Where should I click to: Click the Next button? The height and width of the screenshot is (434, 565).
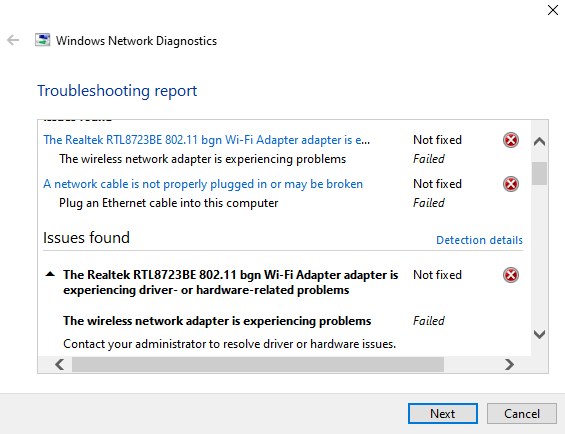click(443, 413)
